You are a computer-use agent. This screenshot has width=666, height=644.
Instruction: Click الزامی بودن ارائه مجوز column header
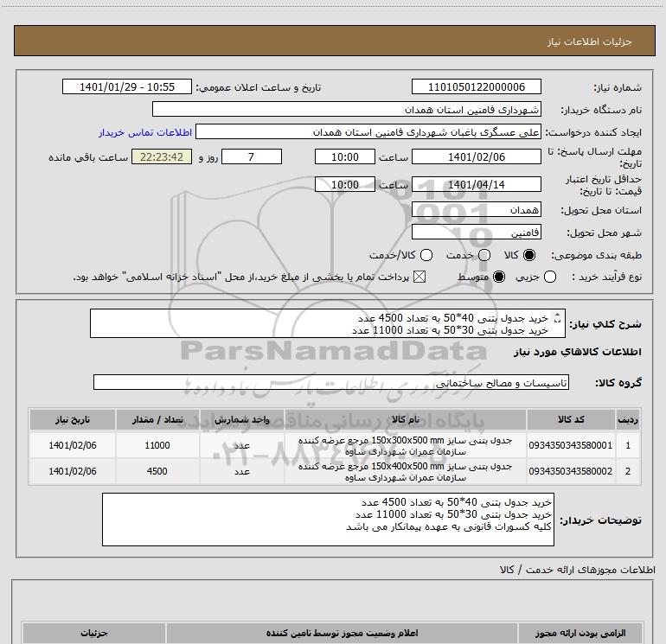click(580, 633)
